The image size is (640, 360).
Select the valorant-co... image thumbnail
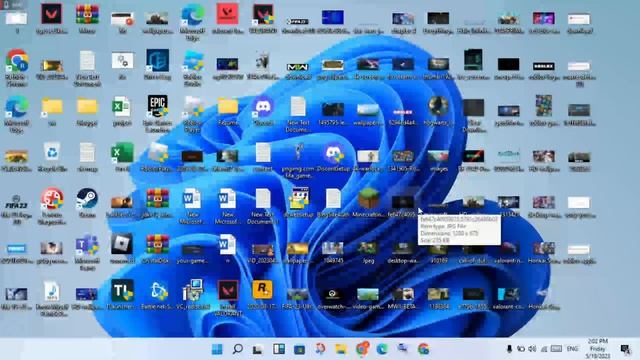pos(508,294)
